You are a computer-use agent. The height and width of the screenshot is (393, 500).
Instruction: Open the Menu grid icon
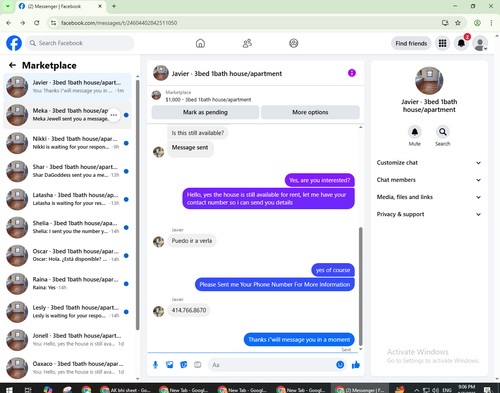[442, 43]
